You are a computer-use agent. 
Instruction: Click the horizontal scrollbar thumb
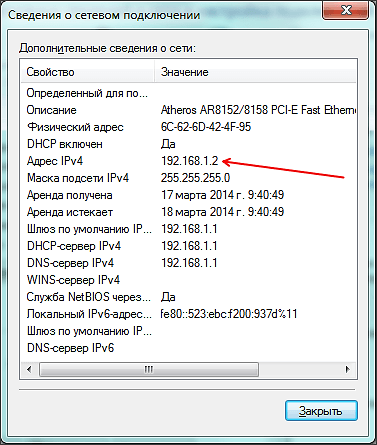point(149,369)
